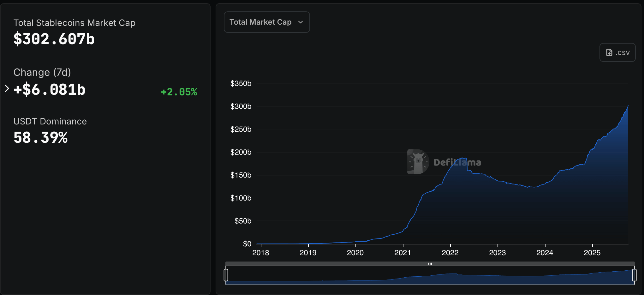Click the 2020 x-axis label
This screenshot has width=644, height=295.
pos(355,253)
